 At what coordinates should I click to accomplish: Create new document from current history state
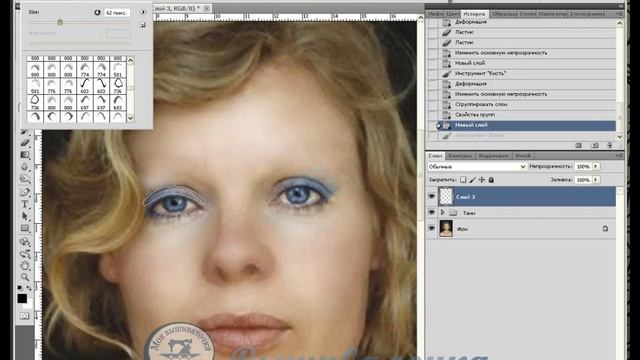(578, 145)
